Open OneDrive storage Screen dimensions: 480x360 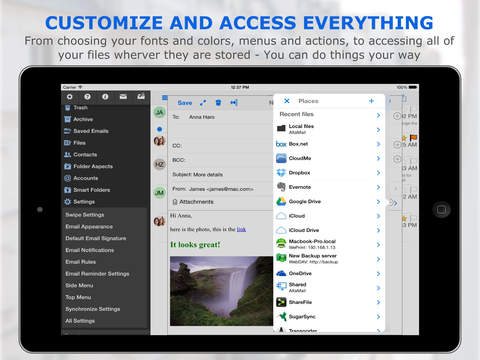tap(329, 273)
